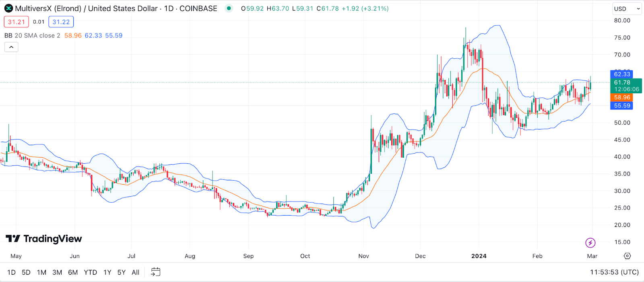Select the 1Y time range

coord(107,272)
